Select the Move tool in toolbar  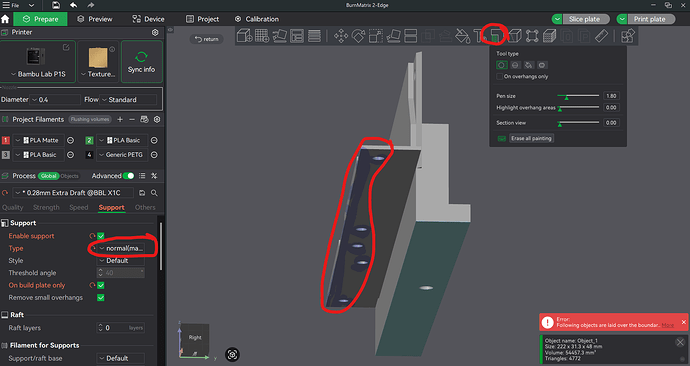coord(341,36)
